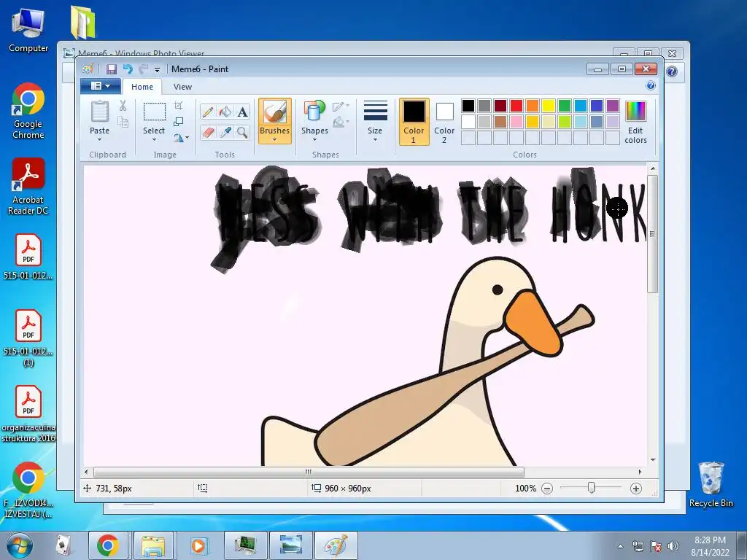Click the Windows Media Player taskbar icon

198,545
